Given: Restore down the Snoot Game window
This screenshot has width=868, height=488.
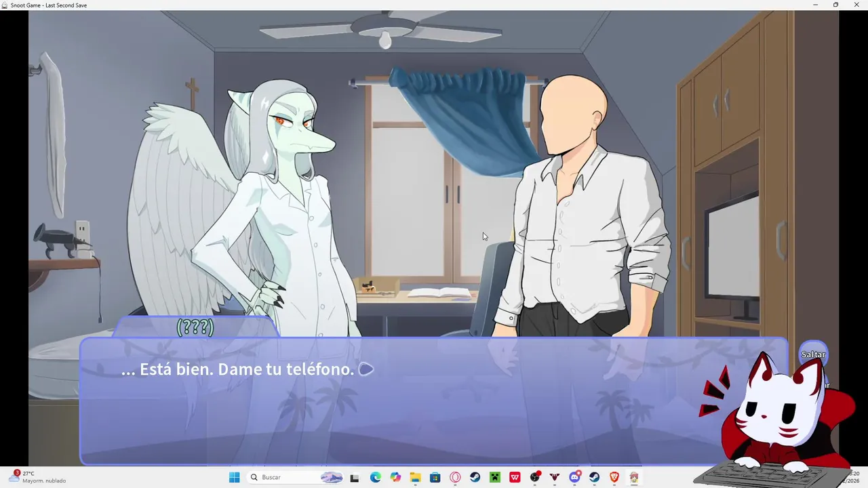Looking at the screenshot, I should coord(835,5).
